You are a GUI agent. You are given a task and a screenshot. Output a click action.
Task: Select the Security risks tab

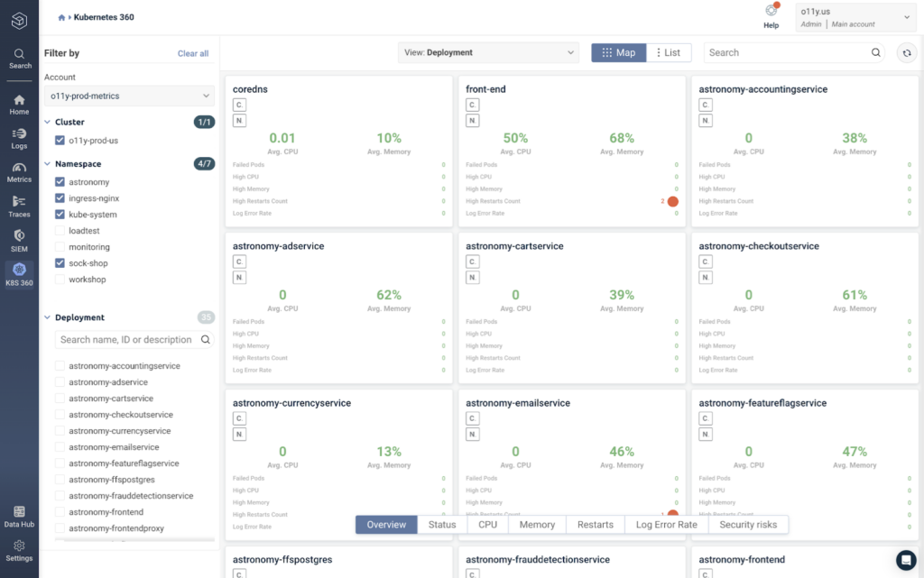click(748, 525)
